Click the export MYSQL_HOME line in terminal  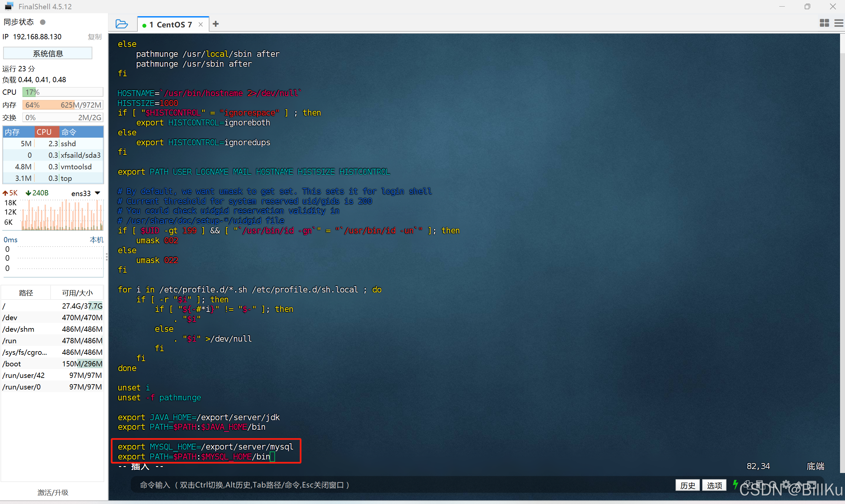coord(205,447)
